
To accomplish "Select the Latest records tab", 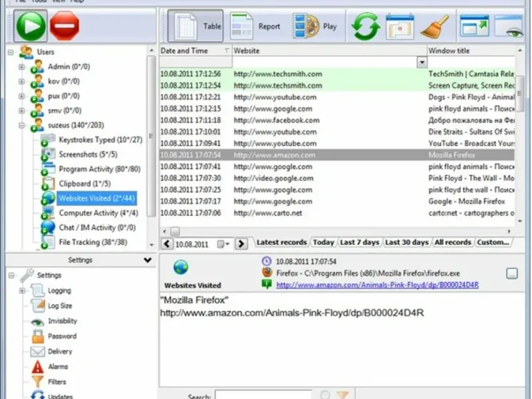I will (x=281, y=242).
